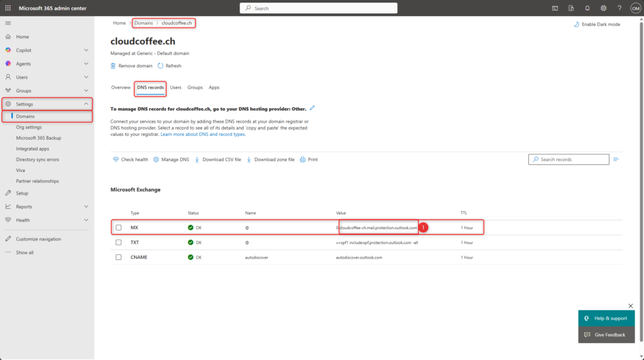
Task: Focus the Search records field
Action: (x=569, y=159)
